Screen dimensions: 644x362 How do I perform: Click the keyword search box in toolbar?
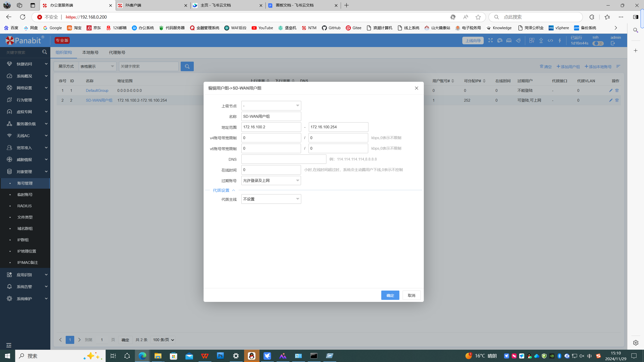[x=149, y=66]
